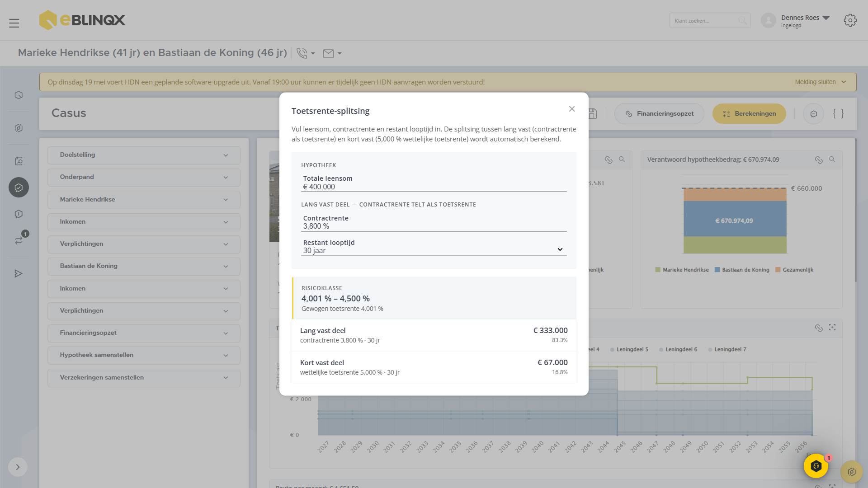The height and width of the screenshot is (488, 868).
Task: Expand the left sidebar with chevron button
Action: (x=18, y=467)
